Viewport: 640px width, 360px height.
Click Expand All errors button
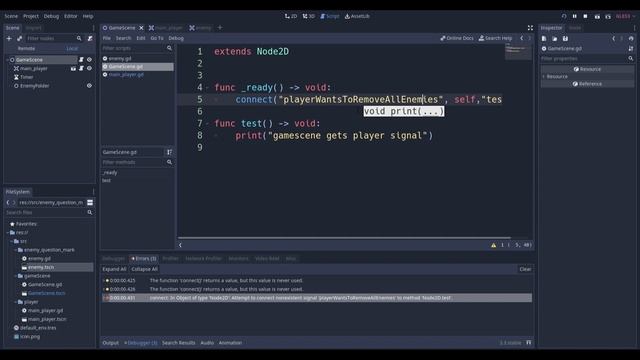[x=114, y=269]
